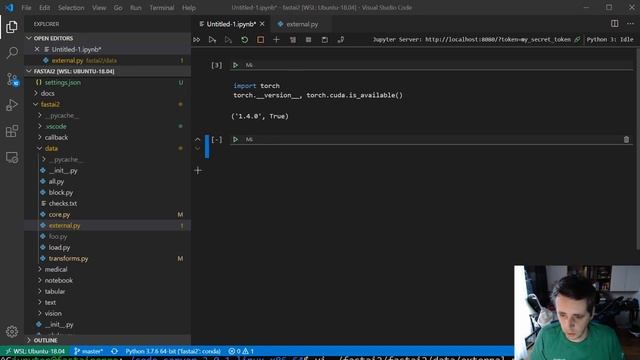Open the Source Control view
640x360 pixels.
pyautogui.click(x=12, y=79)
